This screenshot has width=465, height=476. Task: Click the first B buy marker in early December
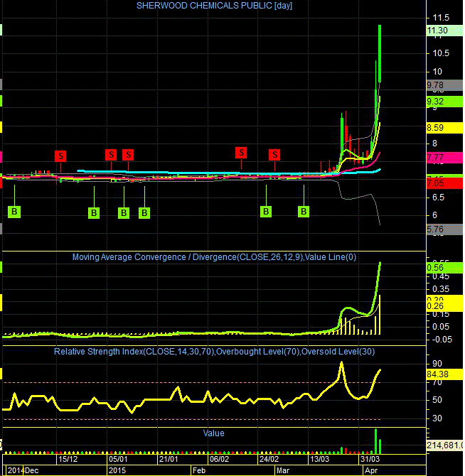(x=14, y=212)
